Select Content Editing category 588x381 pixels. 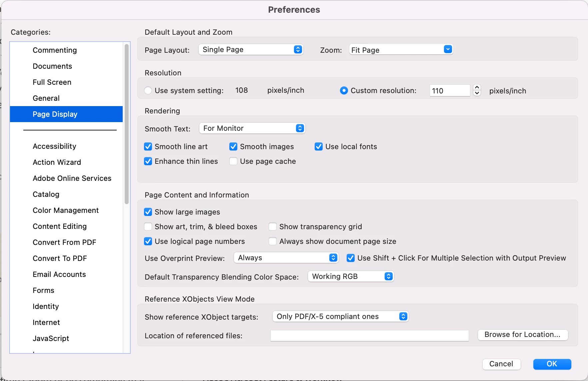[66, 226]
